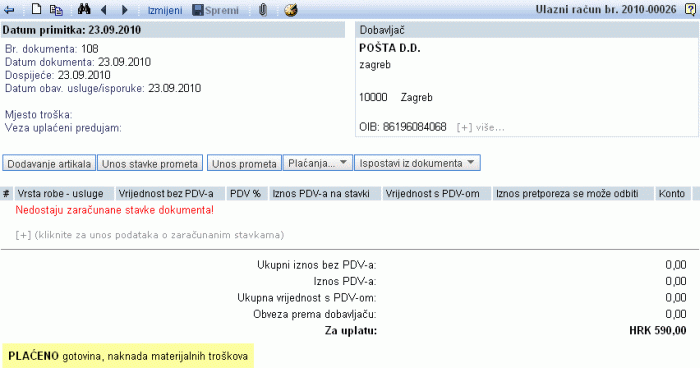Click the red Nedostaju zaračunane stavke warning
The height and width of the screenshot is (368, 700).
coord(115,210)
